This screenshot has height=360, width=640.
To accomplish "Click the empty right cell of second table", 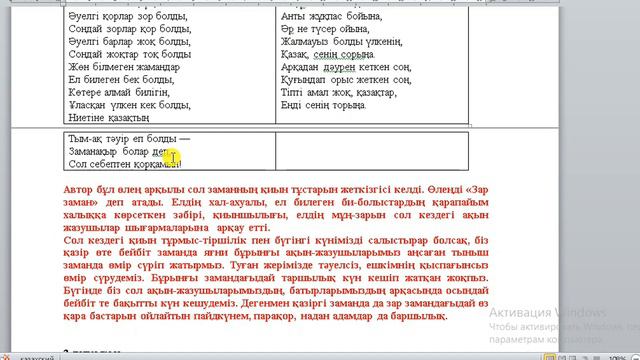I will pyautogui.click(x=372, y=151).
